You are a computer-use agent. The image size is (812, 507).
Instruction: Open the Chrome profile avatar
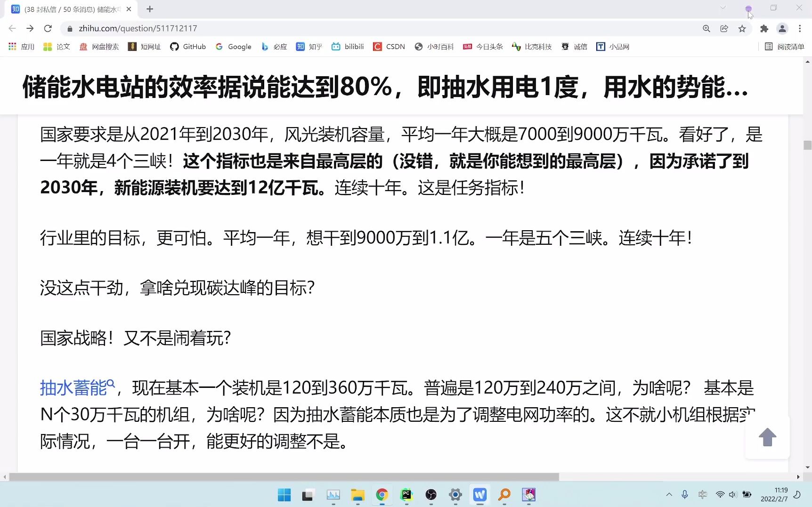coord(782,29)
